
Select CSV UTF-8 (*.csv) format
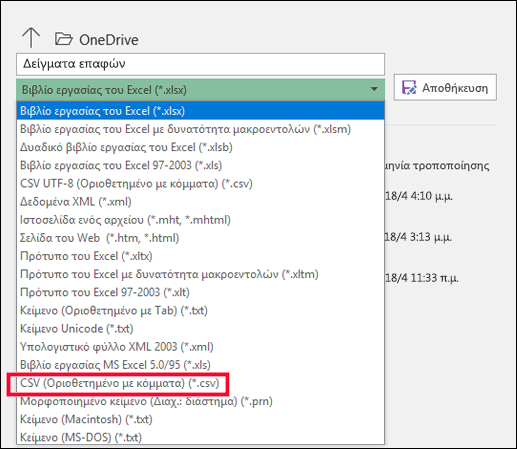200,184
